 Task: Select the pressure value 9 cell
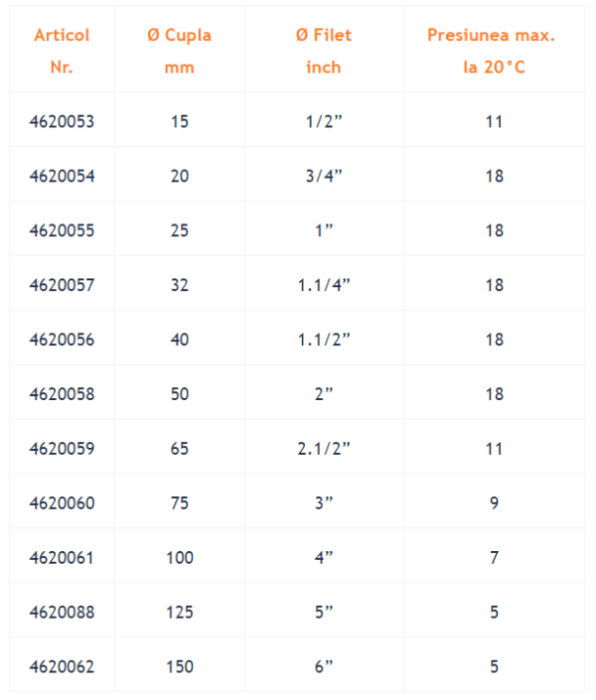pos(494,503)
